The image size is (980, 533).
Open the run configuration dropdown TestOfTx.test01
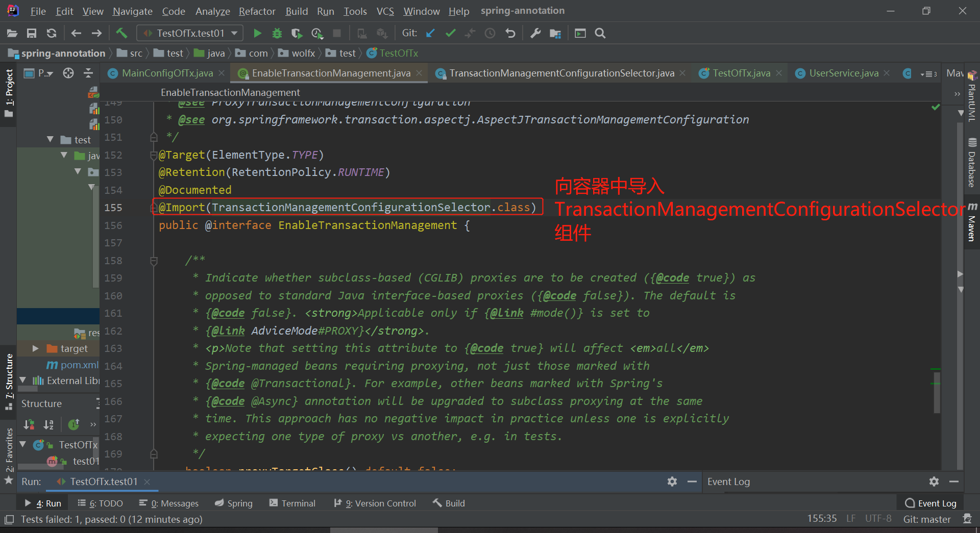coord(189,33)
